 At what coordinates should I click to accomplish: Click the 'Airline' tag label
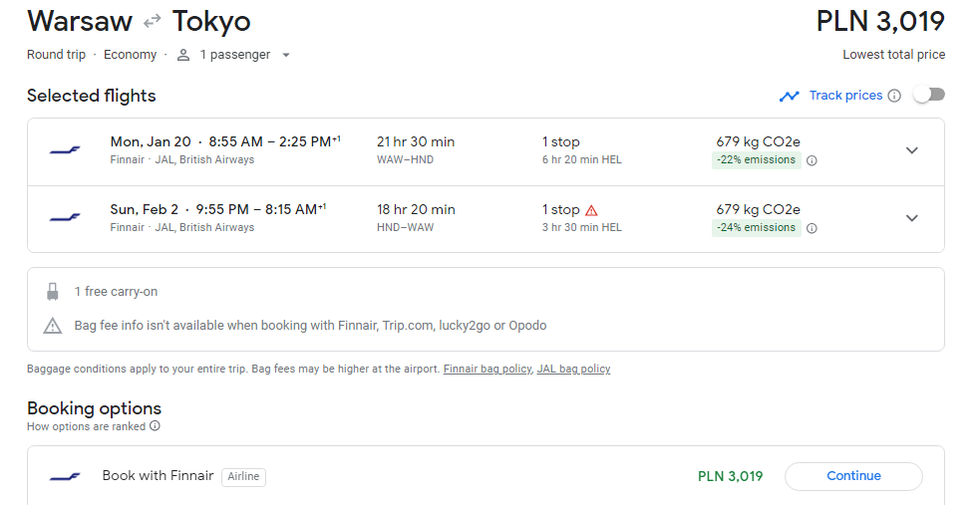243,477
